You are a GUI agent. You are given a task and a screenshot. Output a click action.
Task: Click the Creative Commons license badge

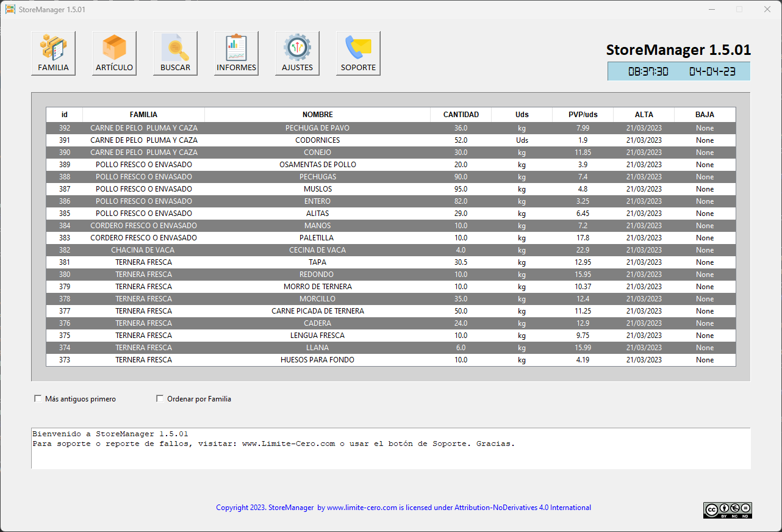(x=727, y=511)
